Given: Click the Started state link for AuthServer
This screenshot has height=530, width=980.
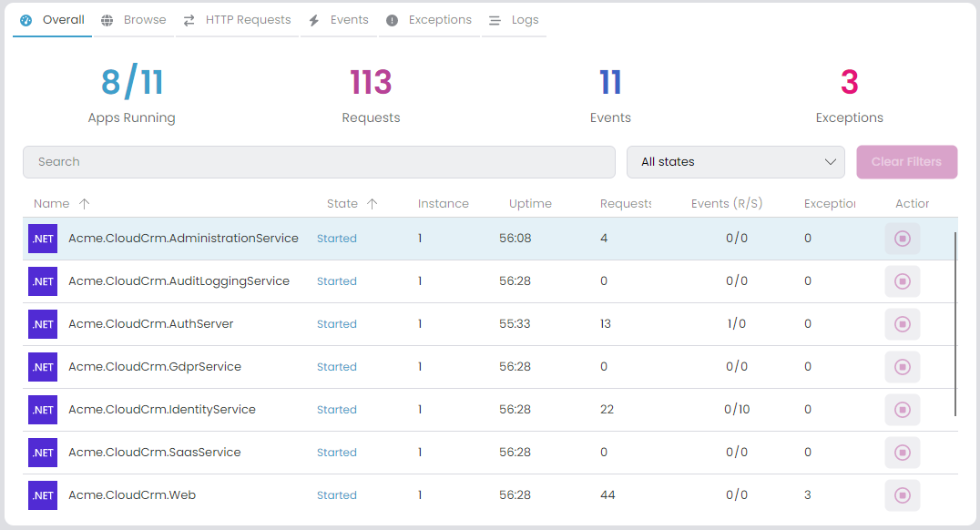Looking at the screenshot, I should tap(336, 323).
